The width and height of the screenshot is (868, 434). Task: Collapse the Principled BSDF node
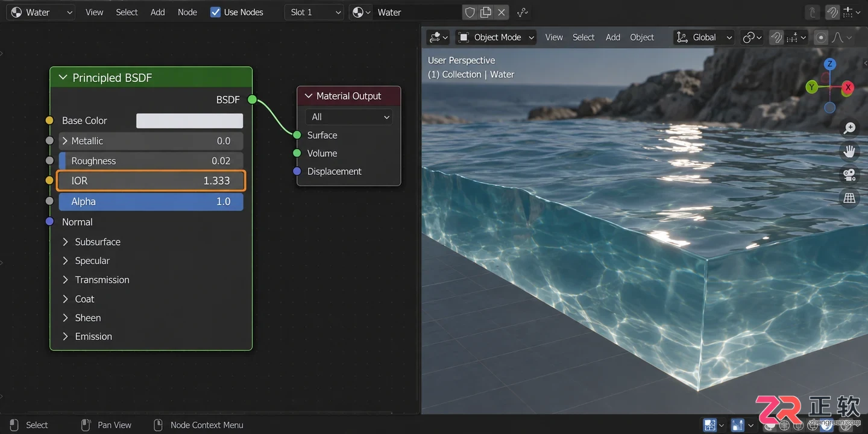[63, 78]
